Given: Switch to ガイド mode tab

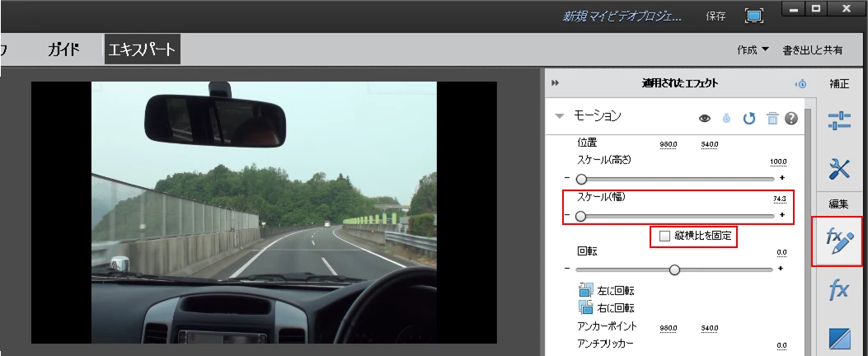Looking at the screenshot, I should [63, 49].
